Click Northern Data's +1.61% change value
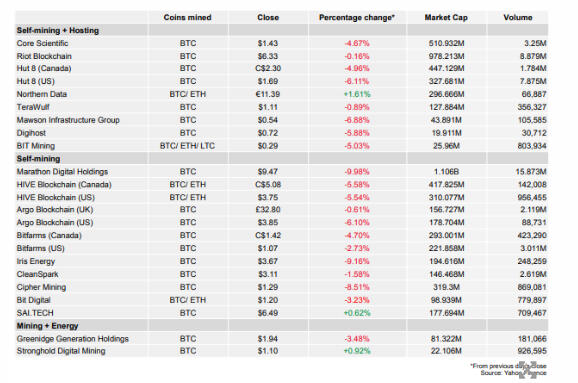This screenshot has height=383, width=578. (x=357, y=94)
